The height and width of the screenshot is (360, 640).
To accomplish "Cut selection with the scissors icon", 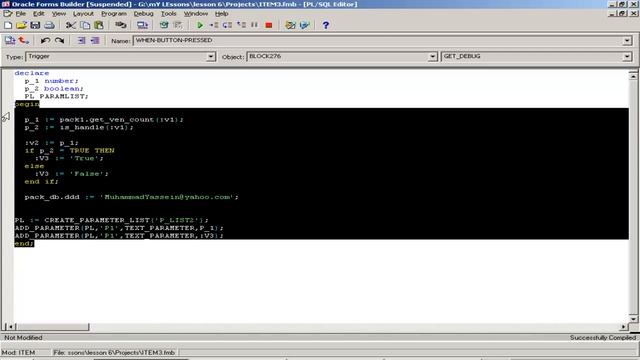I will click(71, 25).
